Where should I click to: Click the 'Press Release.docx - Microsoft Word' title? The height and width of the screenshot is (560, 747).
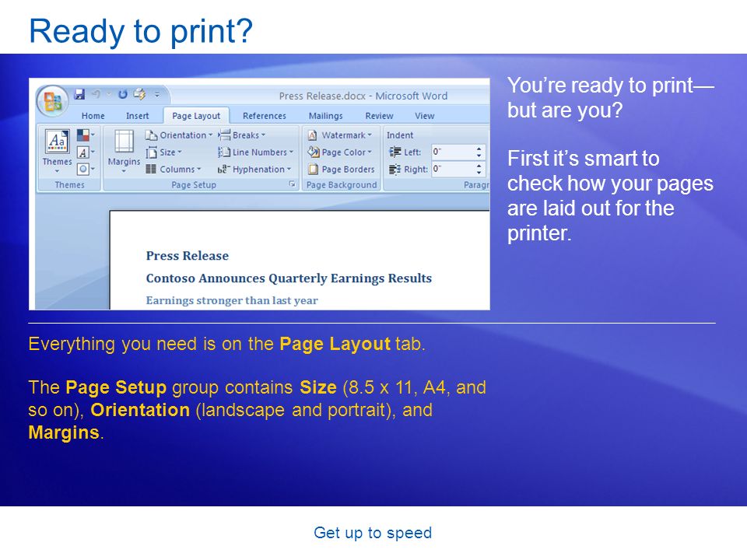pyautogui.click(x=363, y=96)
